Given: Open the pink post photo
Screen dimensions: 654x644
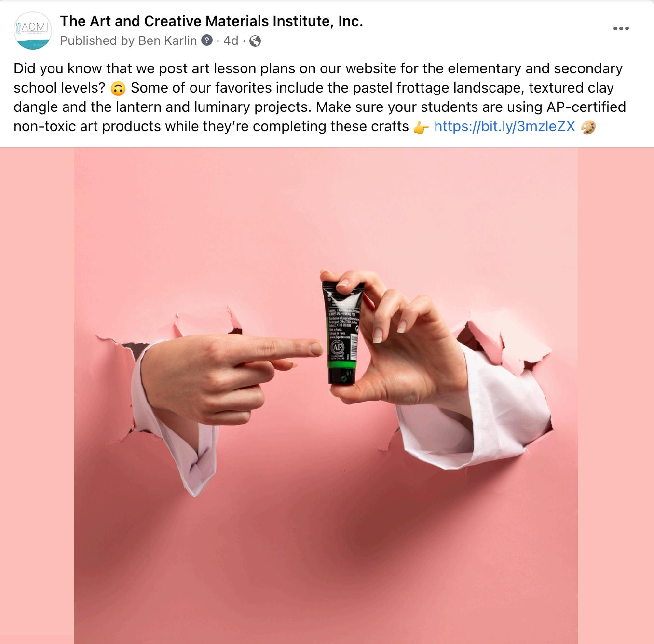Looking at the screenshot, I should click(x=327, y=396).
